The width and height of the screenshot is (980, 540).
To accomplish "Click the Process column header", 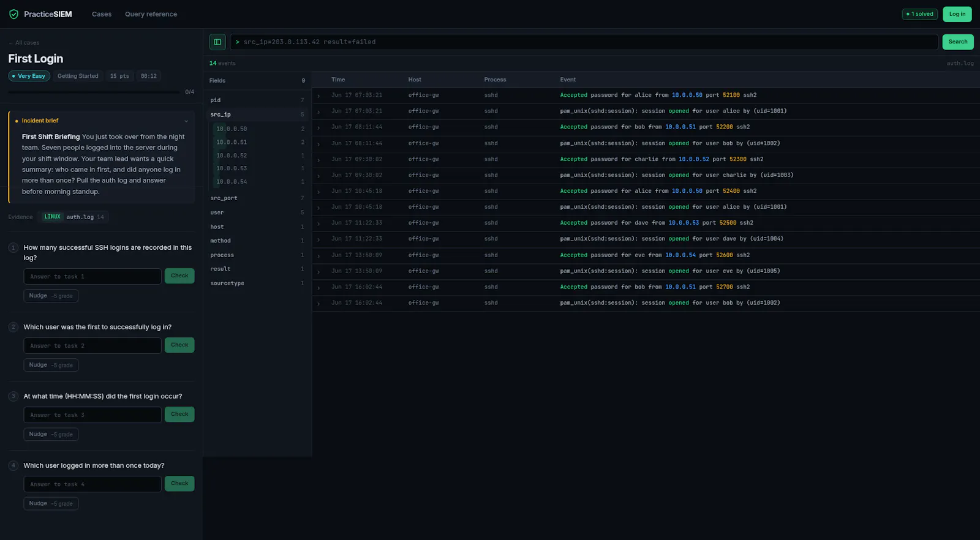I will [495, 80].
